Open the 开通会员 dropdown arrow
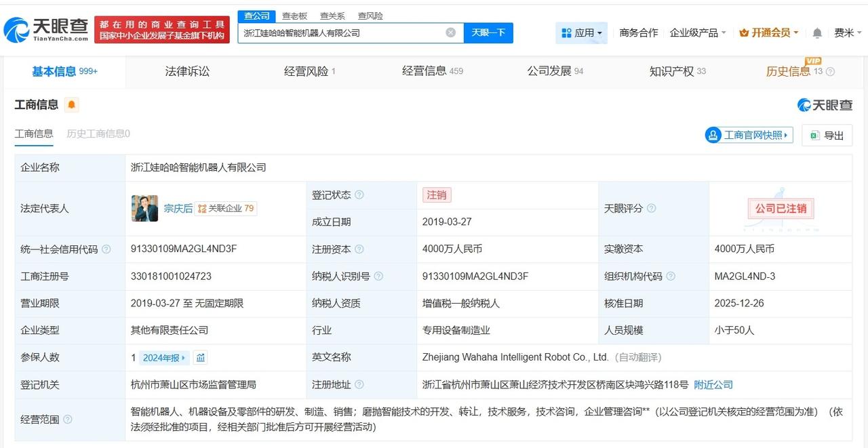Image resolution: width=868 pixels, height=448 pixels. coord(794,33)
